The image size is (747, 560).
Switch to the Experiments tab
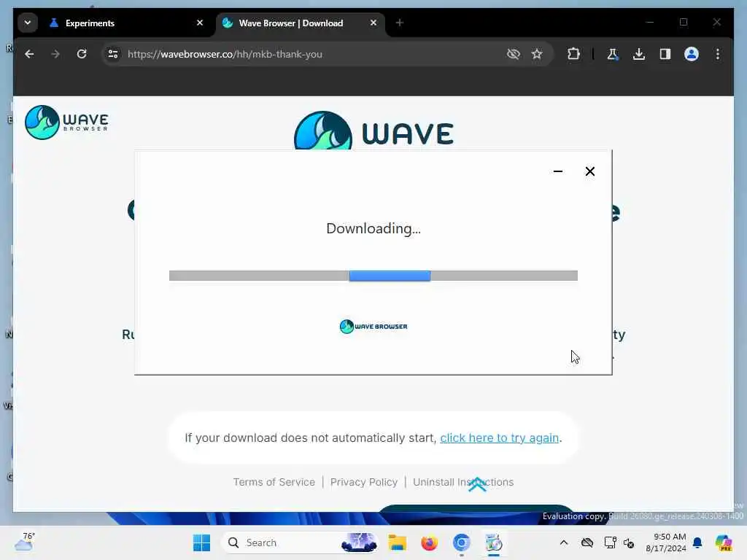(127, 23)
